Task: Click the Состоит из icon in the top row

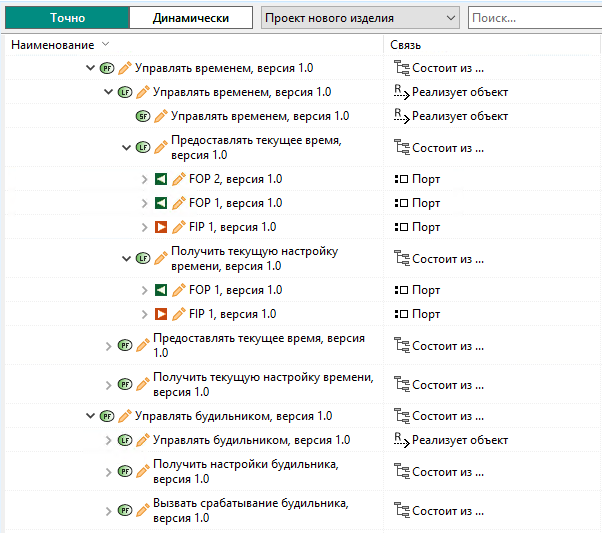Action: pyautogui.click(x=402, y=68)
